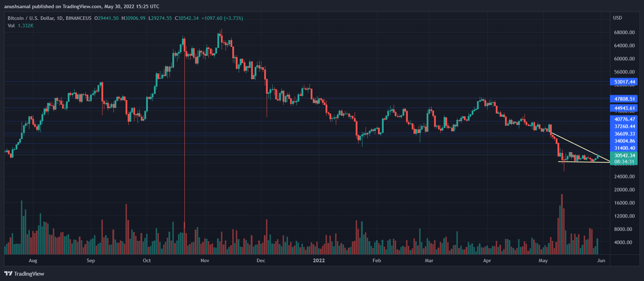Image resolution: width=644 pixels, height=281 pixels.
Task: Click the Vol indicator label
Action: pyautogui.click(x=11, y=26)
